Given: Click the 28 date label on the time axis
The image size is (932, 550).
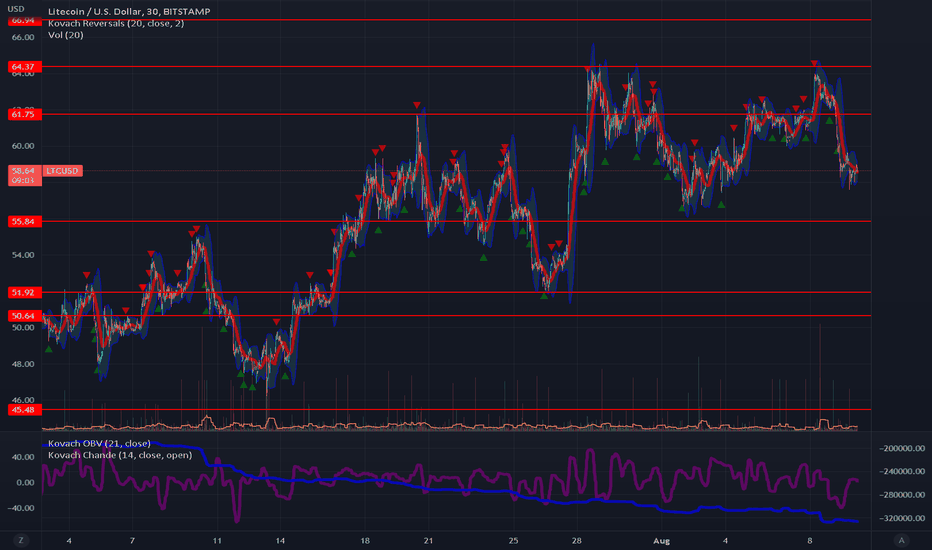Looking at the screenshot, I should coord(577,540).
